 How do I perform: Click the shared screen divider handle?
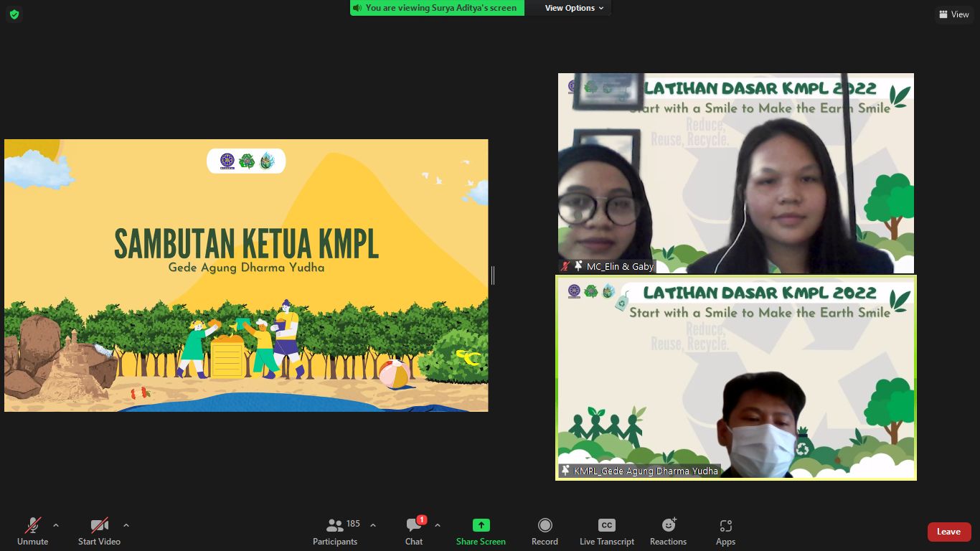click(493, 275)
